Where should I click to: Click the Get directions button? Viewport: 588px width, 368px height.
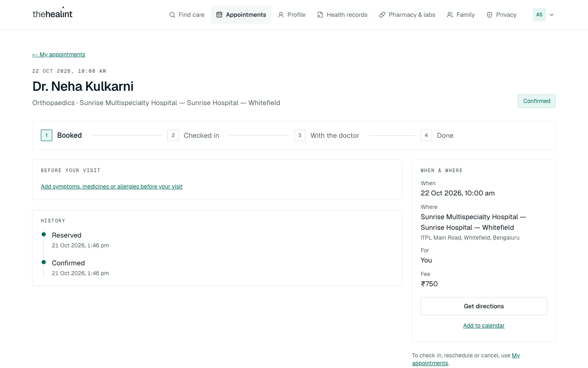(x=484, y=306)
